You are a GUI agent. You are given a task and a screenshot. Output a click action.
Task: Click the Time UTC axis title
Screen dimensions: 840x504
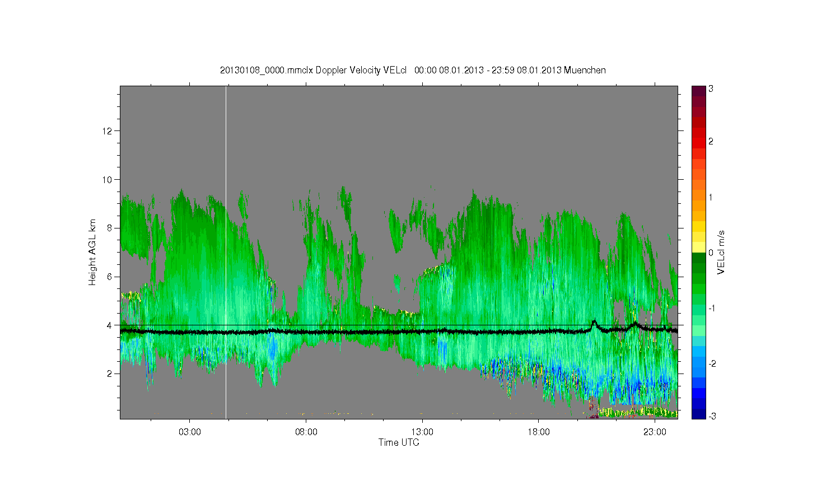click(x=399, y=442)
